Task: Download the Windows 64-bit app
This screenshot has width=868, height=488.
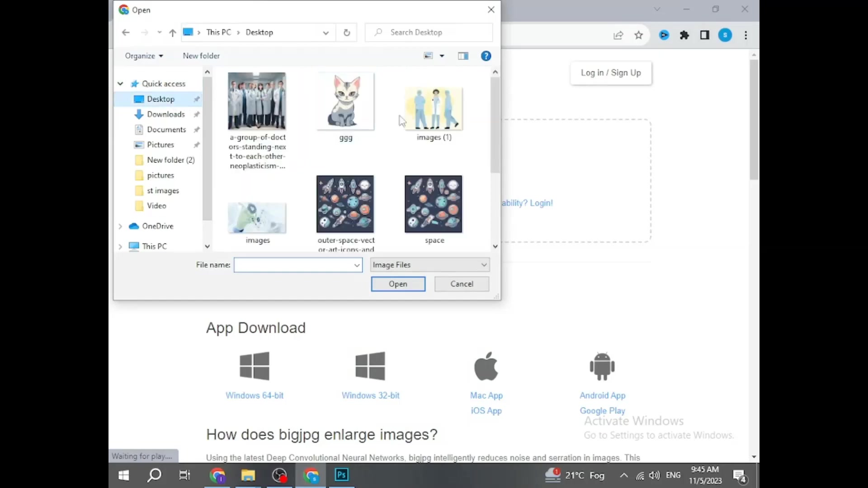Action: 255,395
